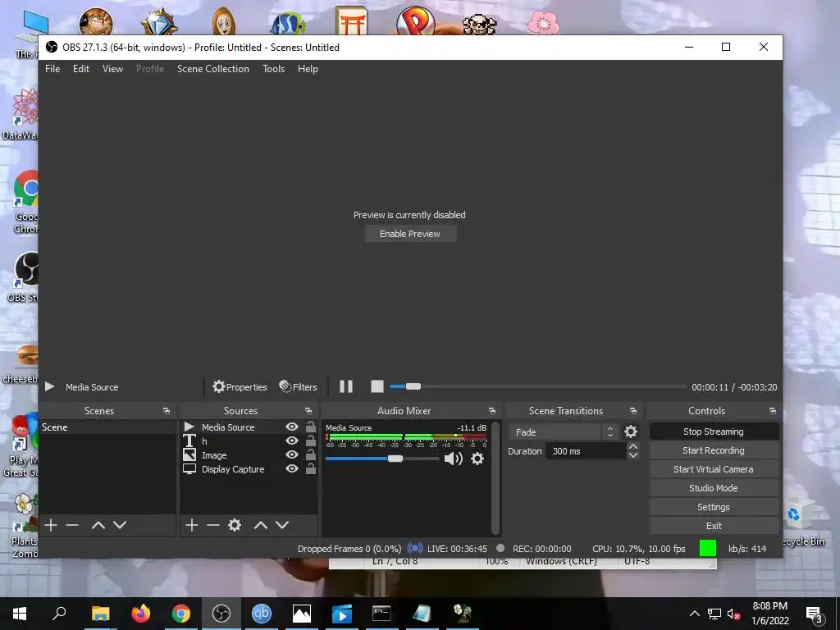
Task: Open the Fade transition dropdown
Action: pyautogui.click(x=564, y=431)
